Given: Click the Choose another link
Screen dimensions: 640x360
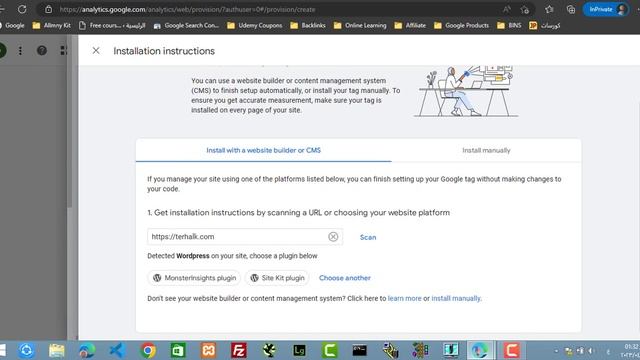Looking at the screenshot, I should [x=345, y=278].
